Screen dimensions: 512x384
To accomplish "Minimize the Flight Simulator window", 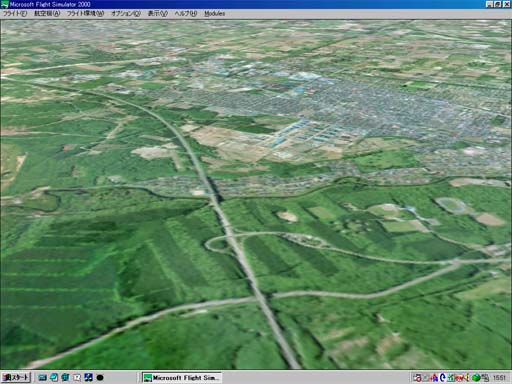I will [489, 4].
